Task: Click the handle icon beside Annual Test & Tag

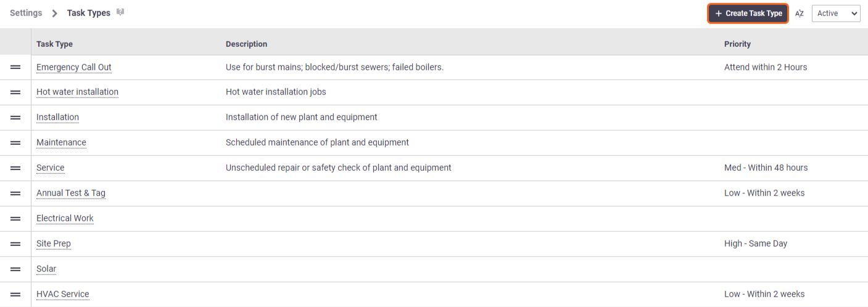Action: [x=15, y=194]
